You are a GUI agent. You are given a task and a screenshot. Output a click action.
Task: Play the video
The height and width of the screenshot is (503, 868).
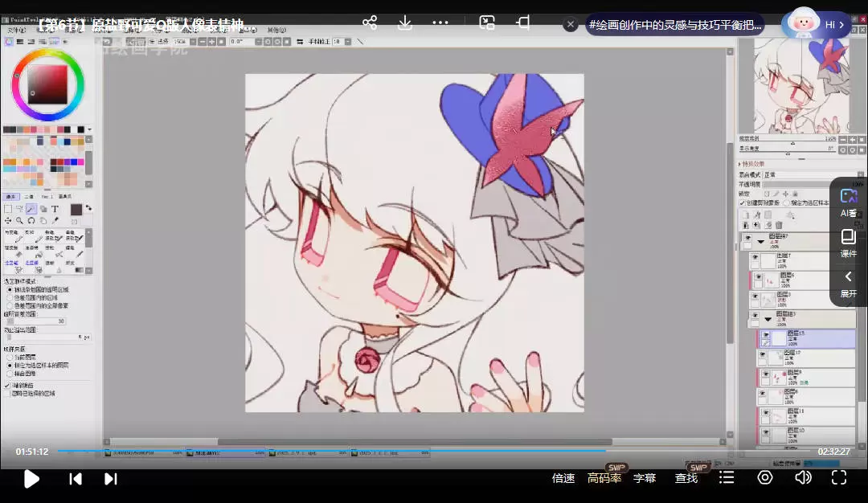point(31,479)
